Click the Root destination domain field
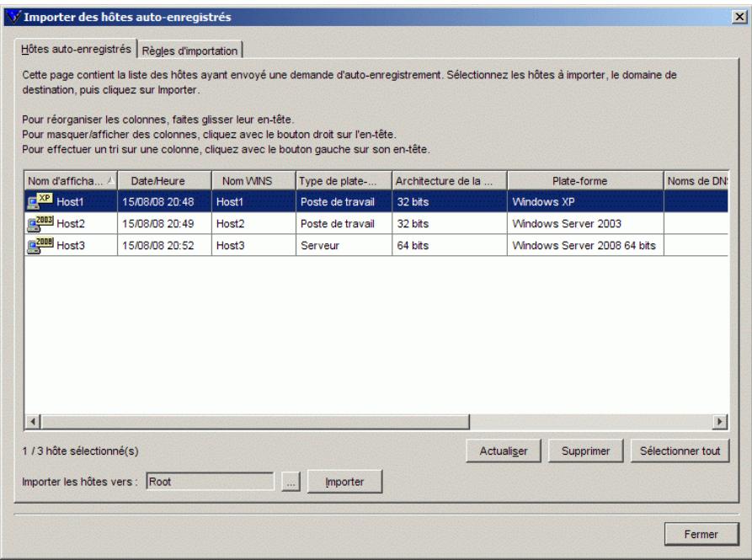This screenshot has width=752, height=560. coord(210,482)
